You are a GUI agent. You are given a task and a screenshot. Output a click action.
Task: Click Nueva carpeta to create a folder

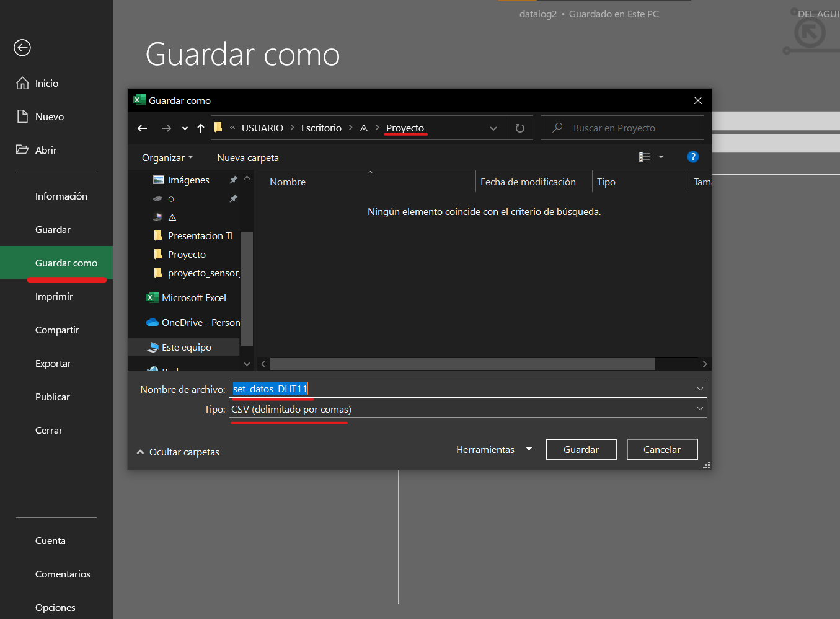click(x=247, y=157)
